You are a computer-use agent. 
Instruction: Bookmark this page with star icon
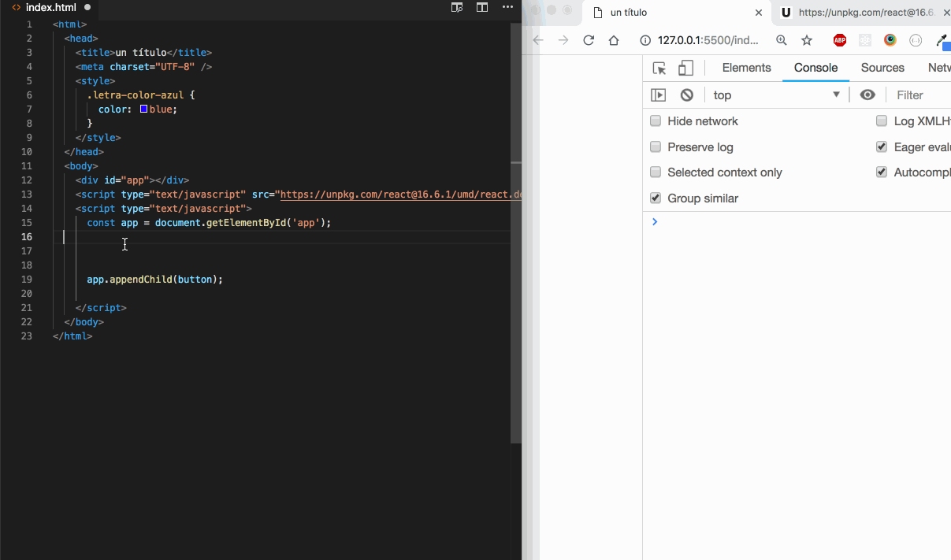pos(807,40)
